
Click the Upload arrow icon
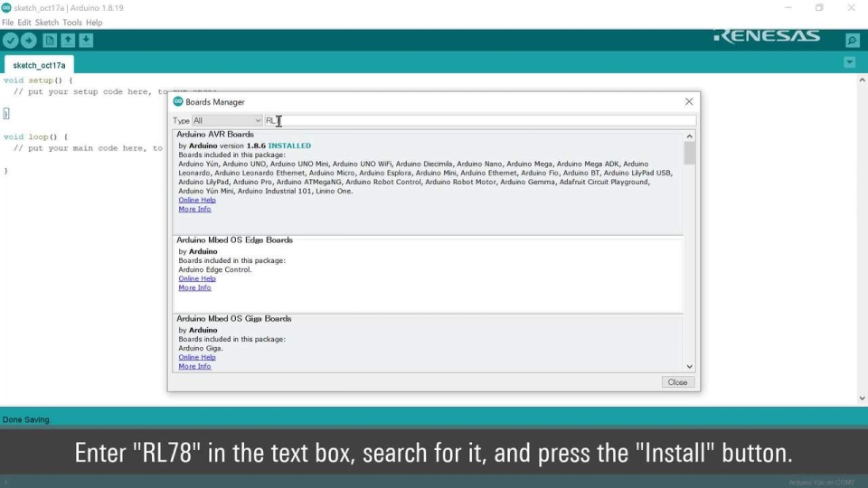(29, 41)
